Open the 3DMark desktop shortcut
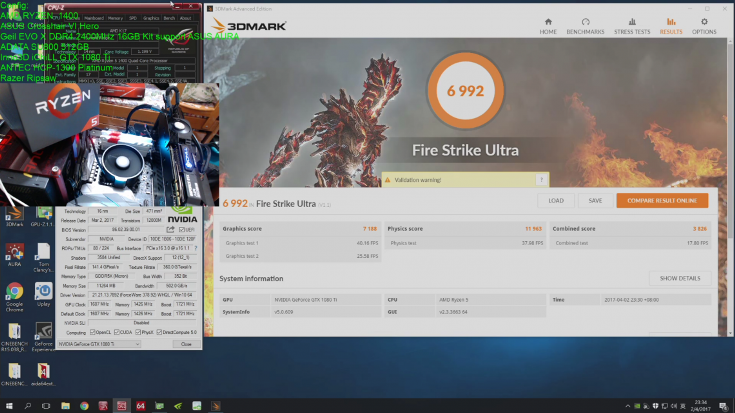This screenshot has height=413, width=735. (15, 217)
